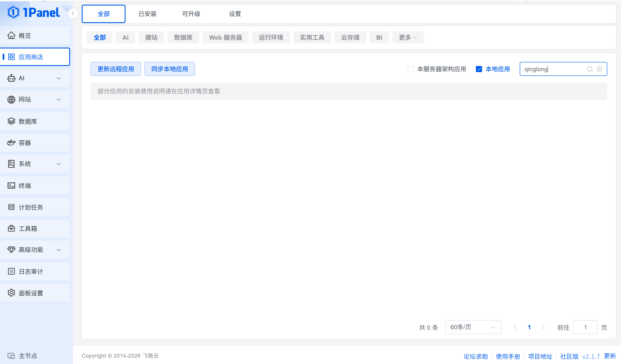The width and height of the screenshot is (621, 364).
Task: Open 面板设置 gear icon in sidebar
Action: point(11,293)
